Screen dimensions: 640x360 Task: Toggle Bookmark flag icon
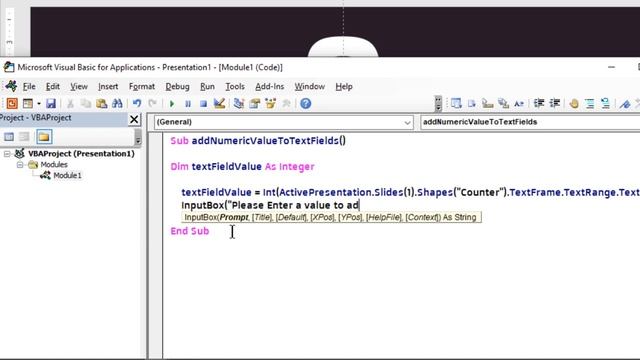[x=624, y=104]
